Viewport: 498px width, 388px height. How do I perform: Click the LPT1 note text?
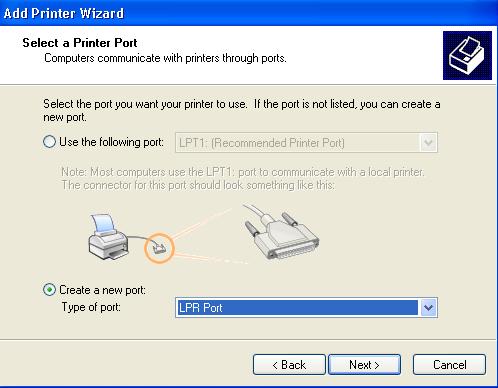tap(243, 178)
